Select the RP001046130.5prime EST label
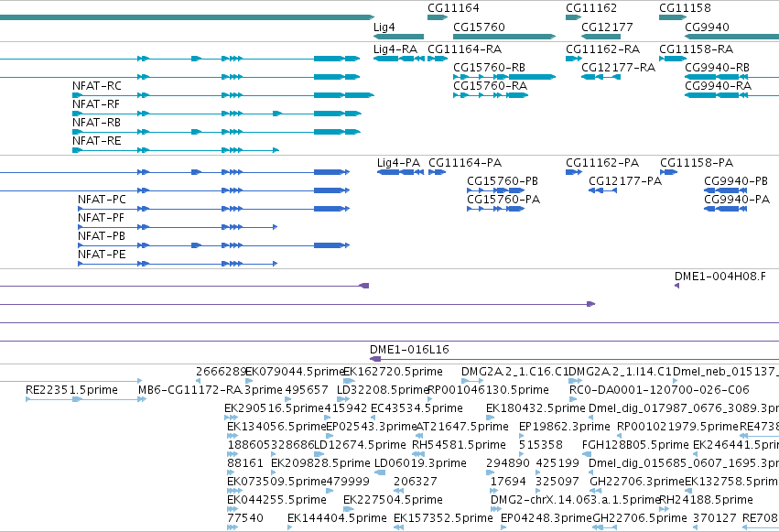779x532 pixels. [x=488, y=390]
